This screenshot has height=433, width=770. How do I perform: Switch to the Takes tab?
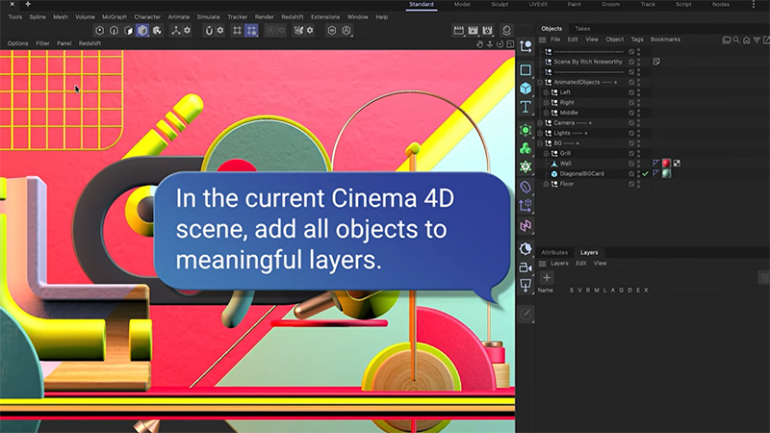pyautogui.click(x=582, y=28)
